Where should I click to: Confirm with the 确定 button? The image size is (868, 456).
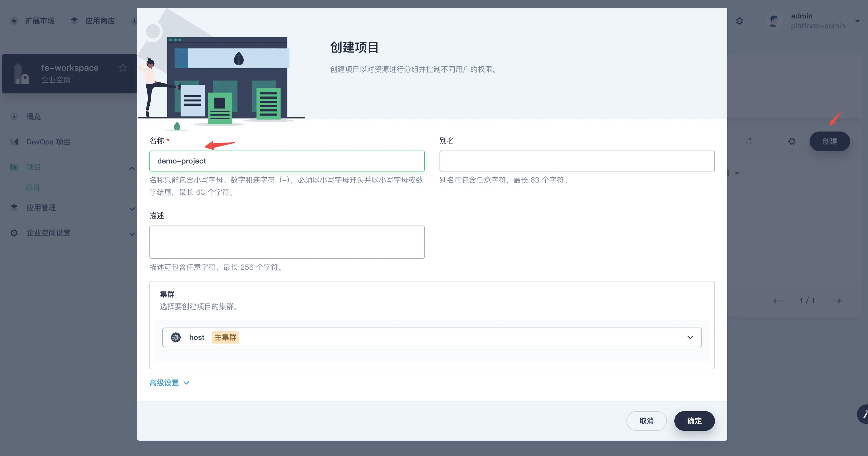(x=694, y=421)
